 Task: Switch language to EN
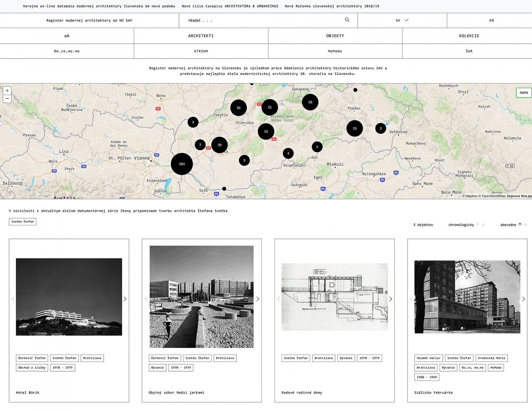[x=491, y=20]
